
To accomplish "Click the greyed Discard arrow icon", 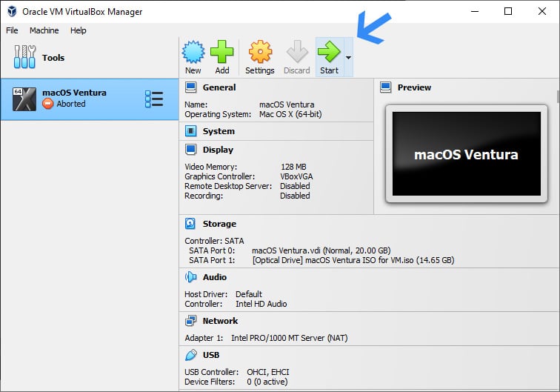I will point(297,52).
